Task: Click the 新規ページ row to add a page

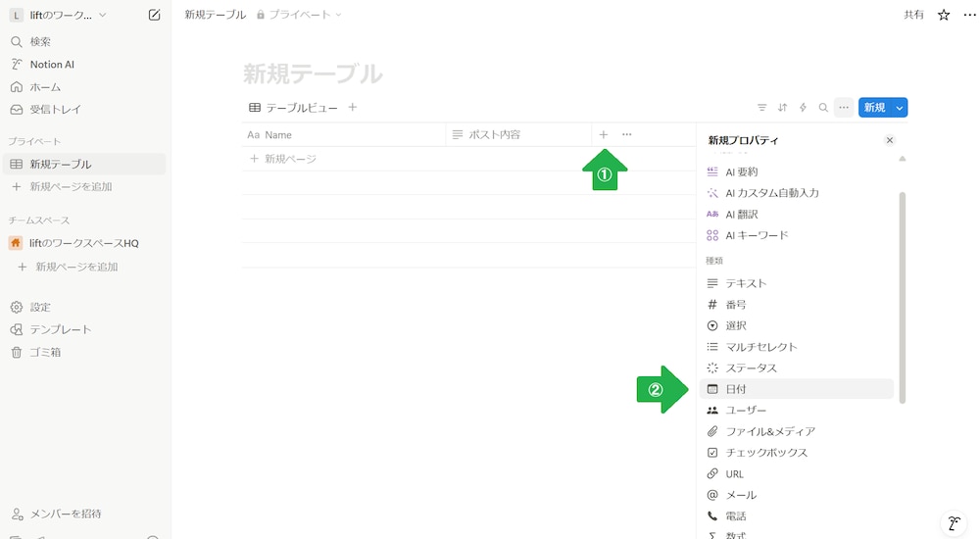Action: tap(468, 159)
